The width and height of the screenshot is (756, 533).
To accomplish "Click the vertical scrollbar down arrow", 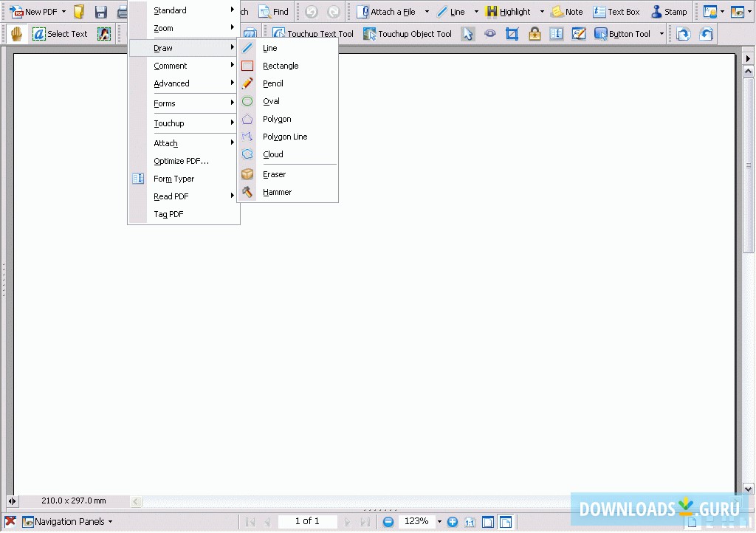I will tap(749, 489).
